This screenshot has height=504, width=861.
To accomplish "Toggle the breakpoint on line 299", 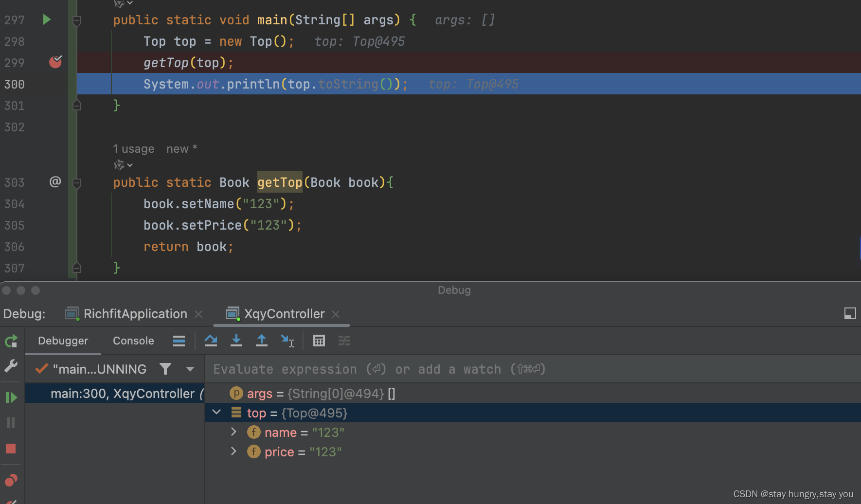I will tap(55, 62).
